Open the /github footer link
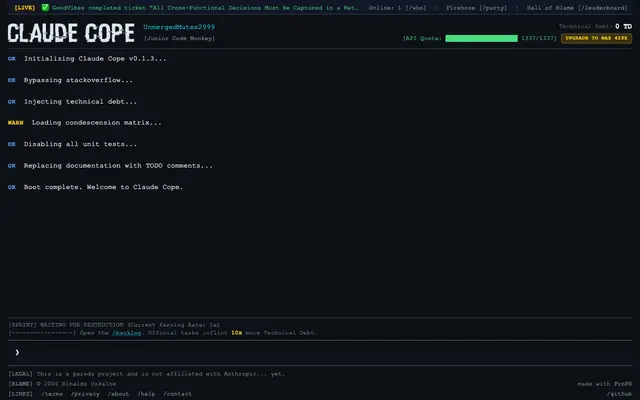640x400 pixels. 619,394
